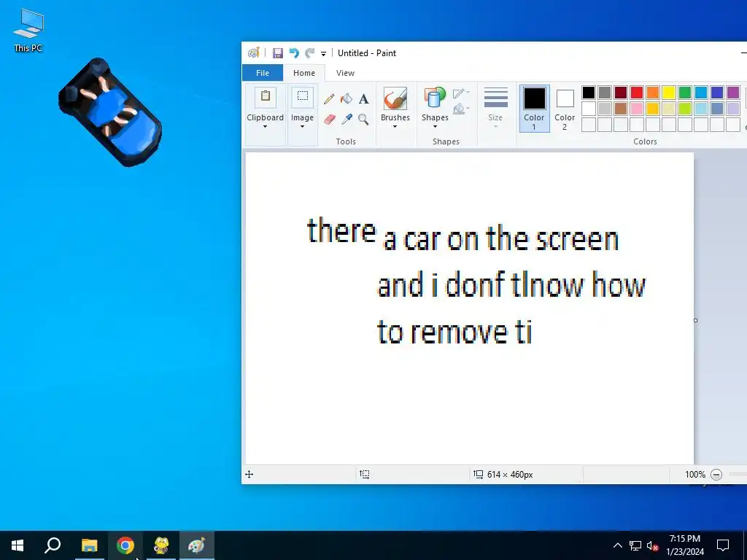This screenshot has height=560, width=747.
Task: Show hidden system tray icons
Action: point(617,545)
